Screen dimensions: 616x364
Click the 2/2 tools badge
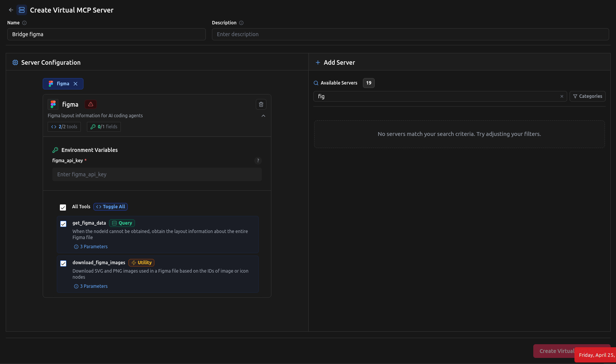click(x=64, y=127)
